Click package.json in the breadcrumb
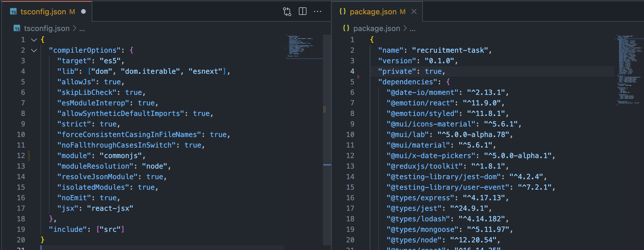 pos(376,28)
